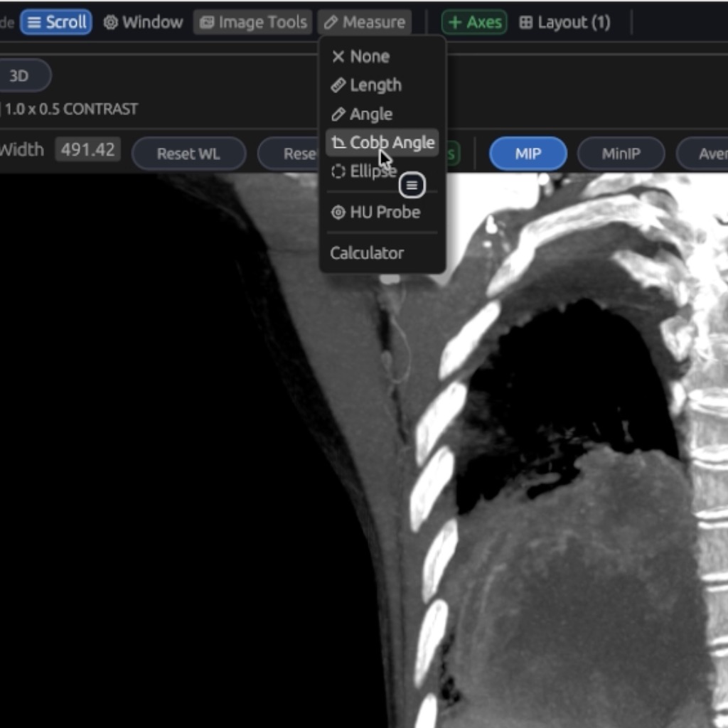Viewport: 728px width, 728px height.
Task: Click the ruler icon beside Length
Action: (x=338, y=85)
